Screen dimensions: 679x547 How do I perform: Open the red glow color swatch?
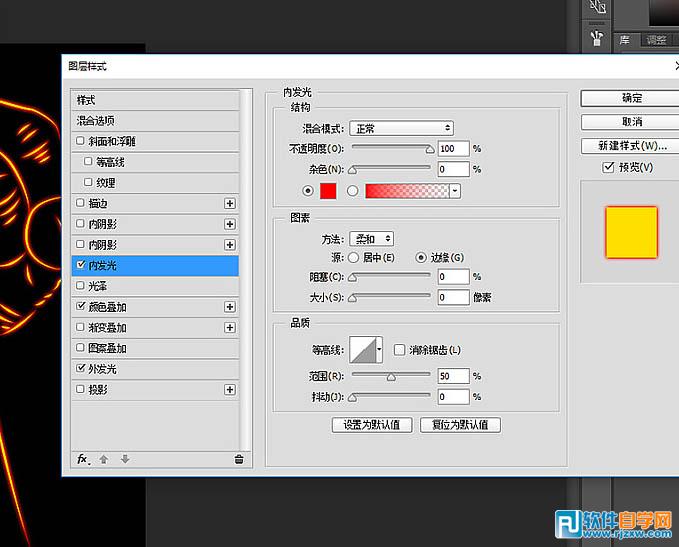point(328,191)
